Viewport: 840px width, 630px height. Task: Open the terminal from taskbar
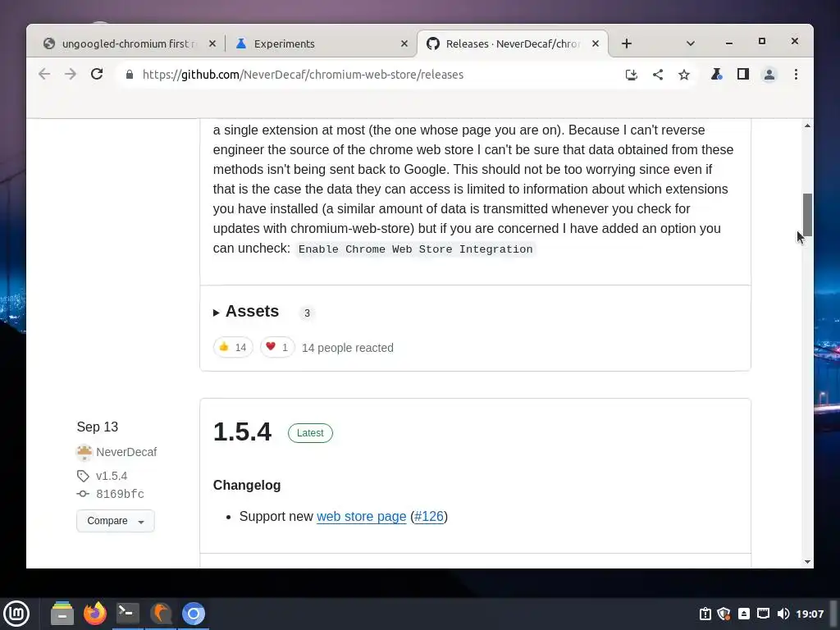click(x=127, y=614)
